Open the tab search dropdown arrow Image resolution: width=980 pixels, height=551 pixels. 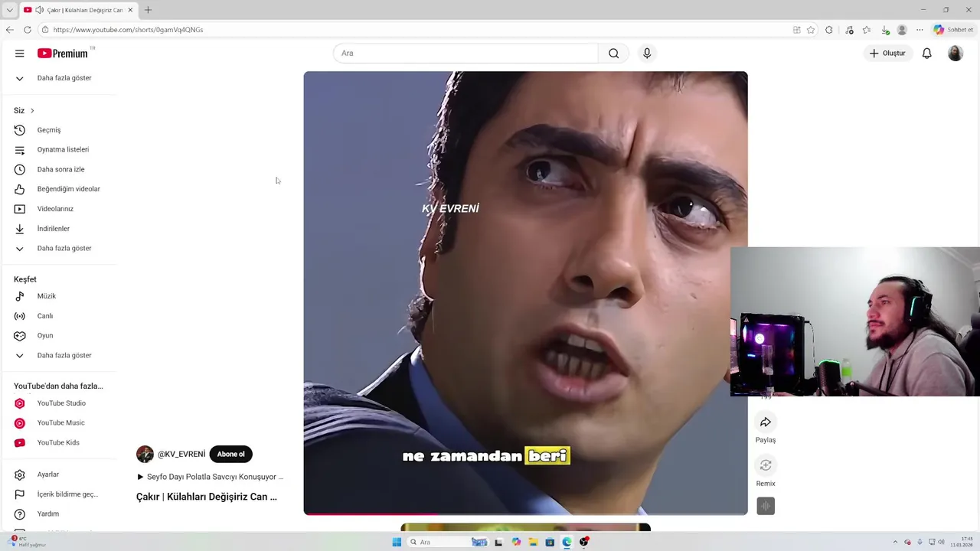click(x=9, y=10)
